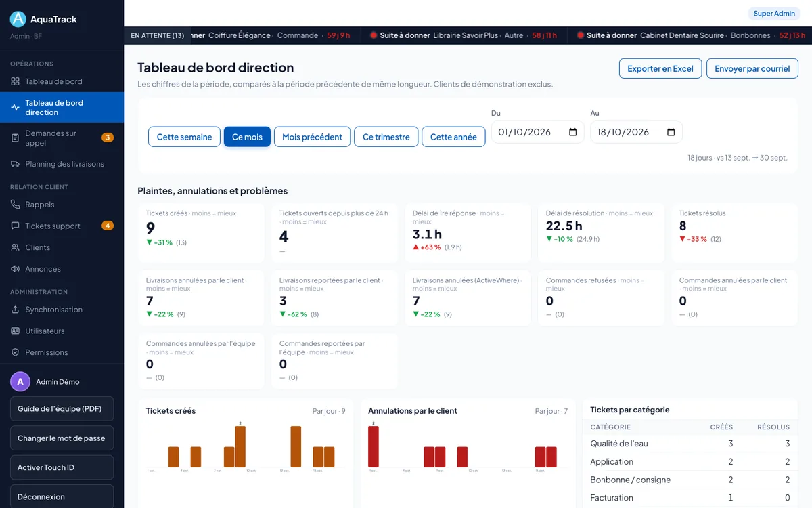Screen dimensions: 812x508
Task: Click the Tickets résolus value 8
Action: point(683,226)
